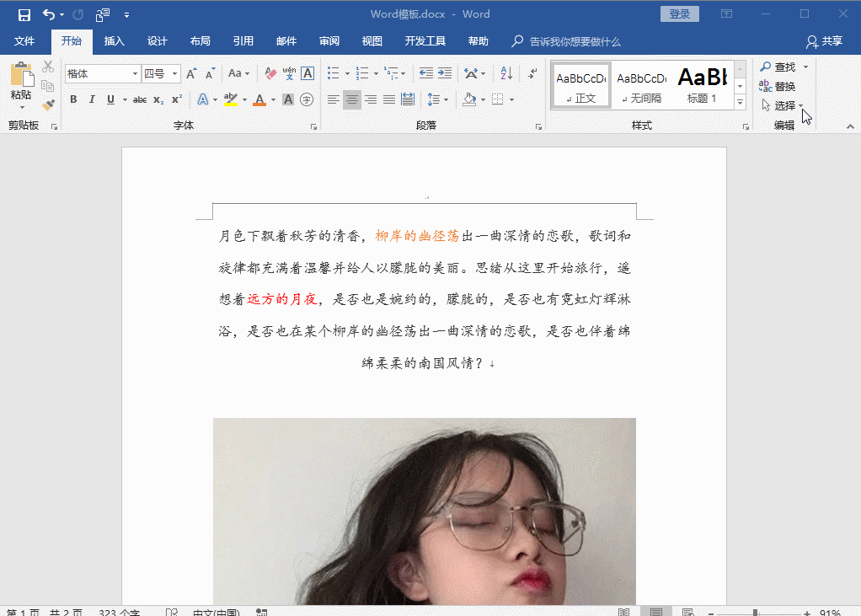Click the 323 个字 word count
861x616 pixels.
click(x=119, y=612)
